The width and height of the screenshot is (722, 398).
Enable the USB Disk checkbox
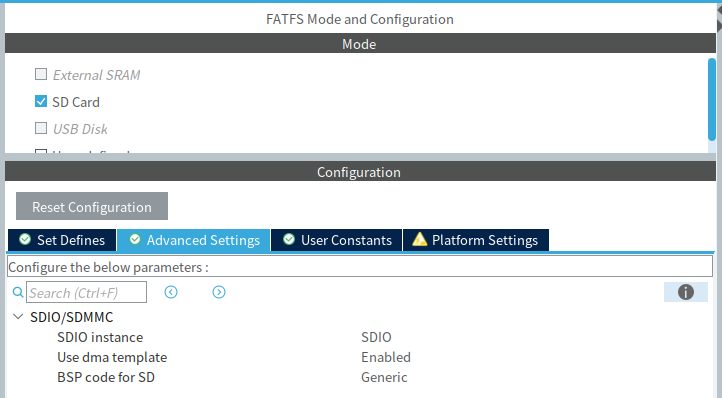41,128
